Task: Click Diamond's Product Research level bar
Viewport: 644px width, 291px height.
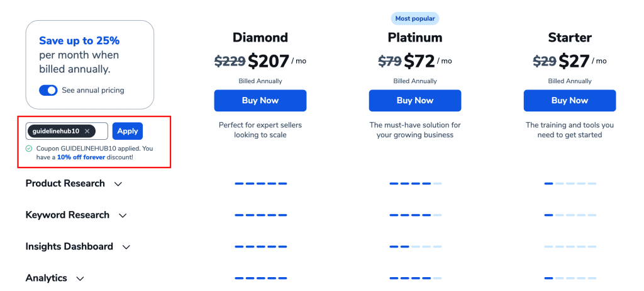Action: [x=261, y=183]
